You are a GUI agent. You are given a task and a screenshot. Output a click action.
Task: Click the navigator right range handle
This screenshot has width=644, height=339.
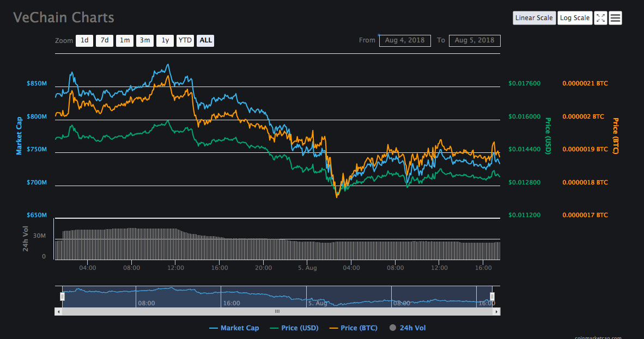click(x=492, y=297)
